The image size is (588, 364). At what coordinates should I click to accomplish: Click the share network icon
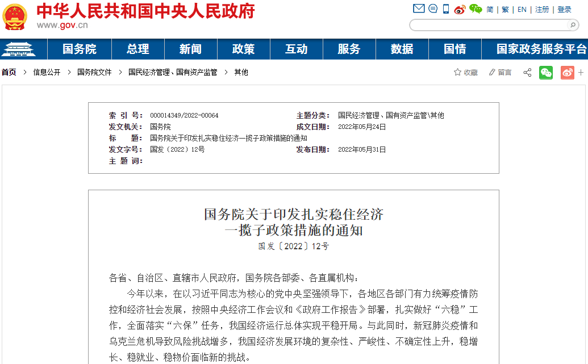[527, 72]
